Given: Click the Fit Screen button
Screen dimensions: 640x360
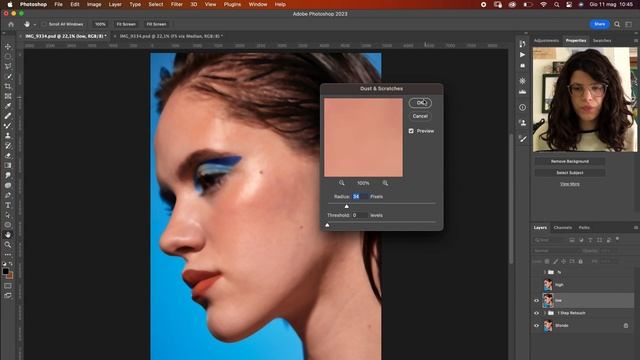Looking at the screenshot, I should (126, 24).
